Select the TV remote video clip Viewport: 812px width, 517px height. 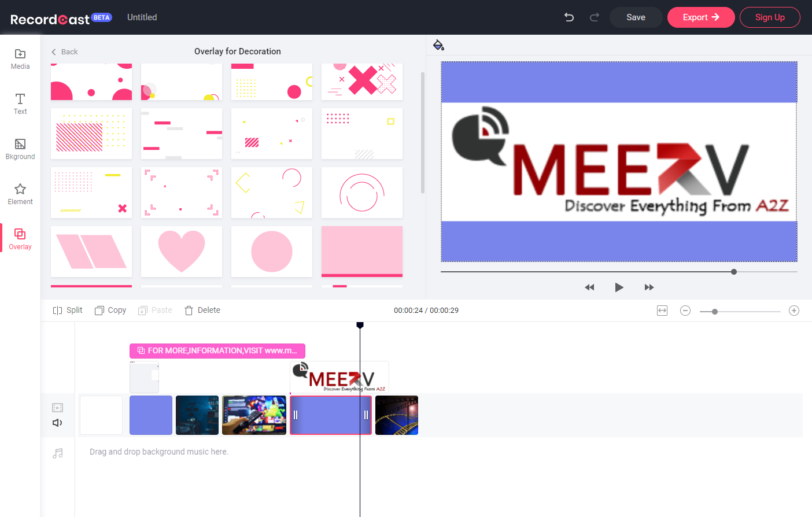254,415
